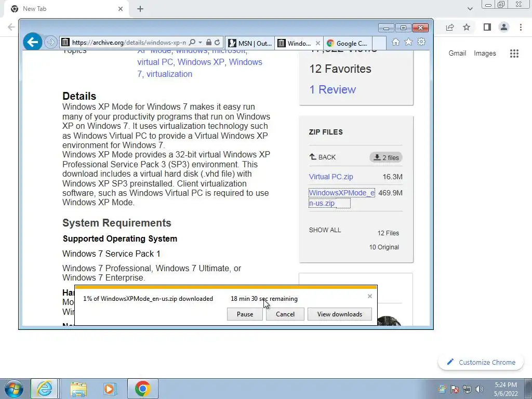Image resolution: width=532 pixels, height=399 pixels.
Task: Click Internet Explorer taskbar icon
Action: click(x=45, y=389)
